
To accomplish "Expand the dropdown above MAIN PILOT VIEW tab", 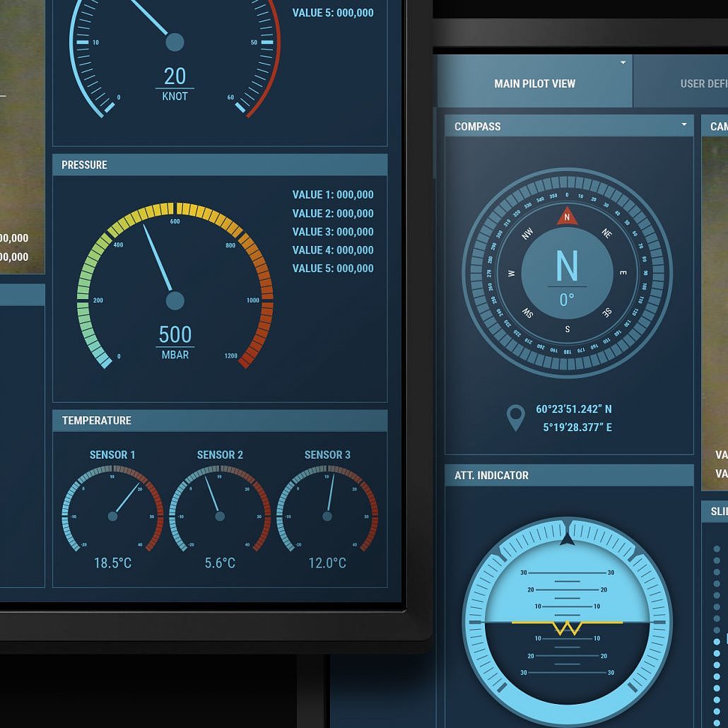I will click(623, 63).
